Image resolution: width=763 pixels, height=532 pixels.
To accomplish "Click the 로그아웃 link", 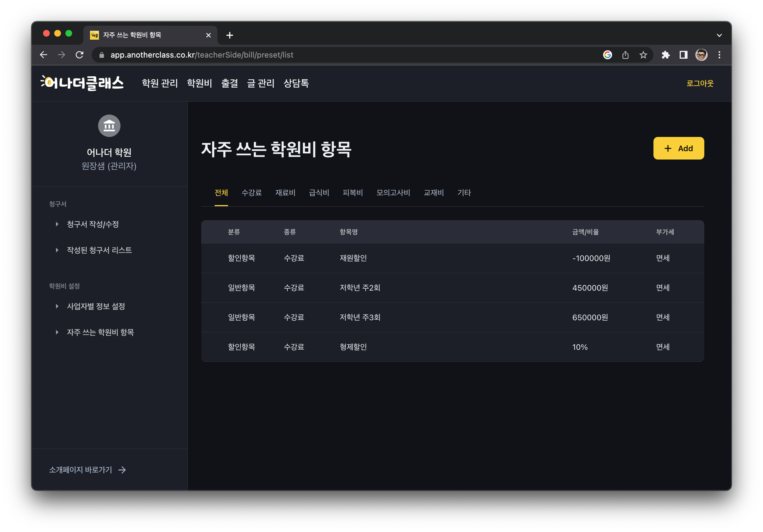I will pyautogui.click(x=700, y=83).
